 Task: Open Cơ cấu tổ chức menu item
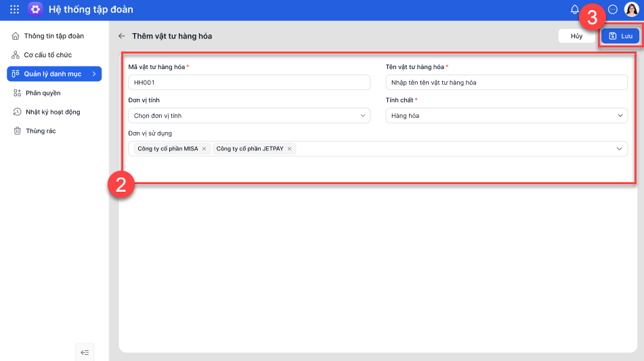click(x=47, y=55)
